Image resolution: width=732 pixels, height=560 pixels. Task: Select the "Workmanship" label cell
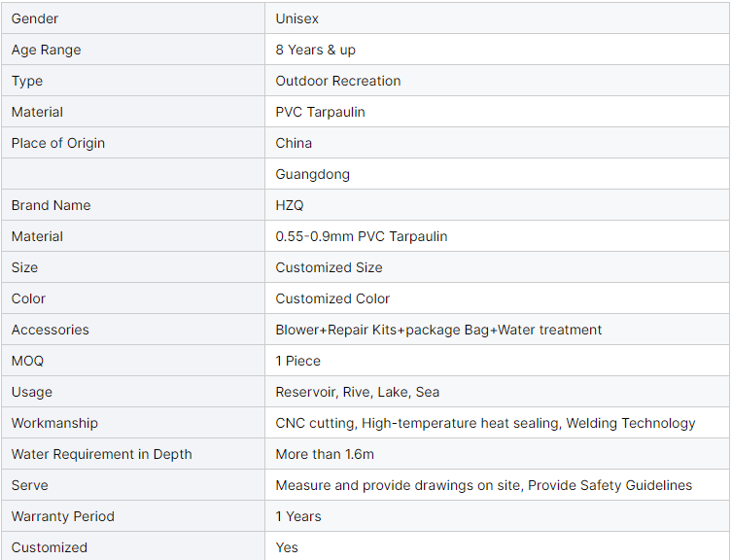pyautogui.click(x=54, y=423)
